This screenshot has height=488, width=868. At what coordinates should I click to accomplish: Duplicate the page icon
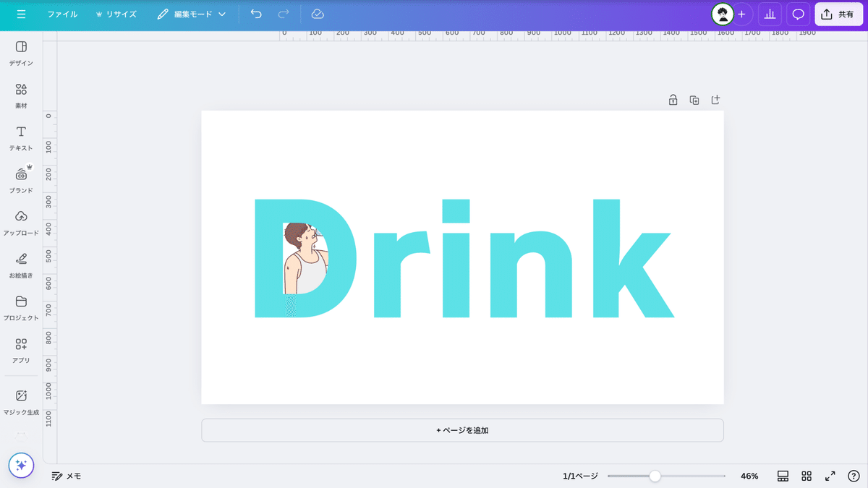[694, 100]
